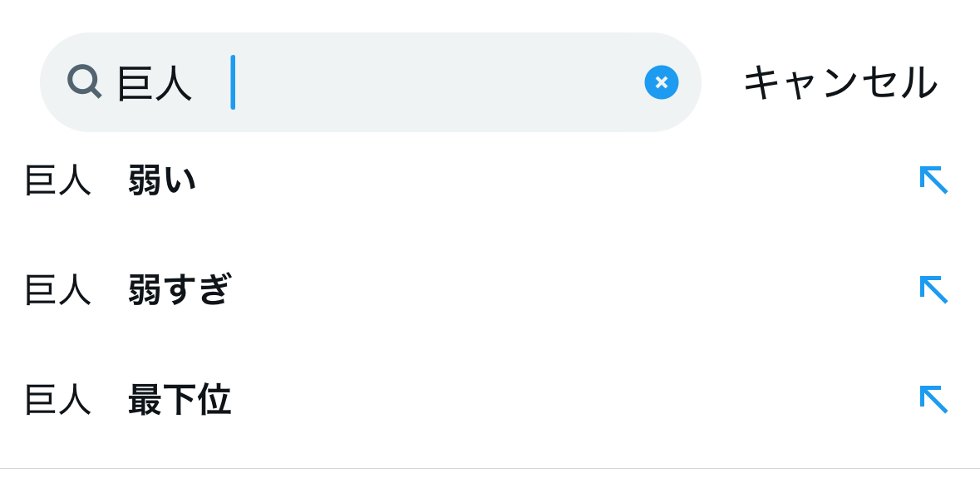Screen dimensions: 980x478
Task: Click 巨人 prefix in the first suggestion row
Action: [x=57, y=180]
